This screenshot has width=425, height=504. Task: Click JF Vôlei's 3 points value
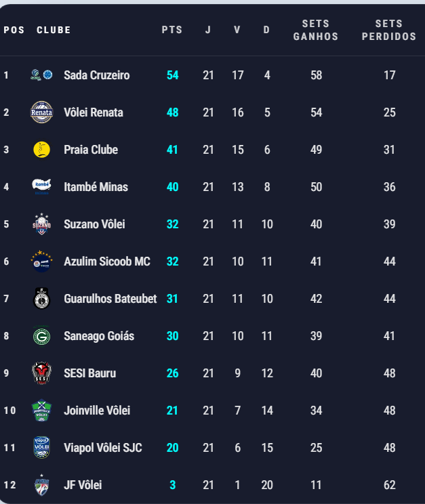[x=172, y=485]
